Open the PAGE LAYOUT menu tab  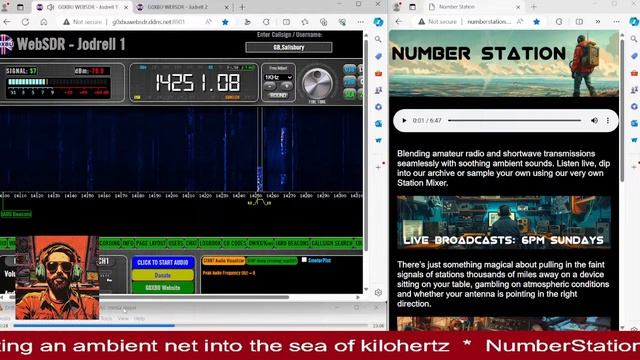tap(151, 243)
